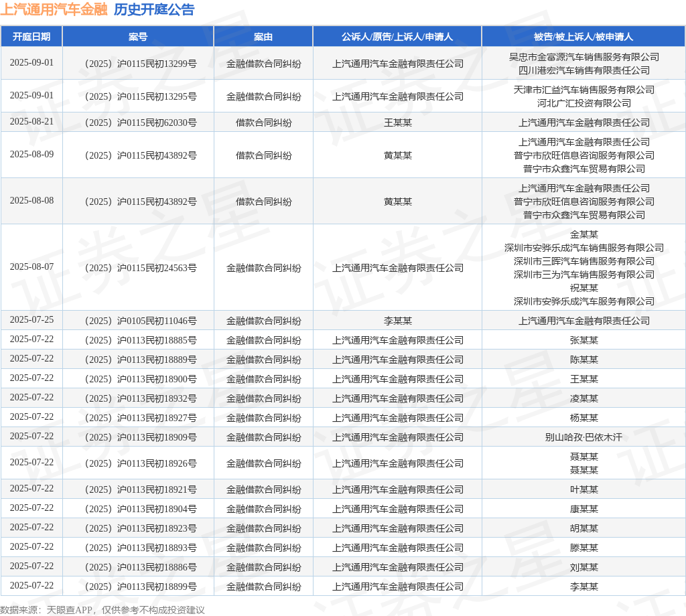This screenshot has height=616, width=686.
Task: Click the 案号 column header
Action: tap(138, 37)
